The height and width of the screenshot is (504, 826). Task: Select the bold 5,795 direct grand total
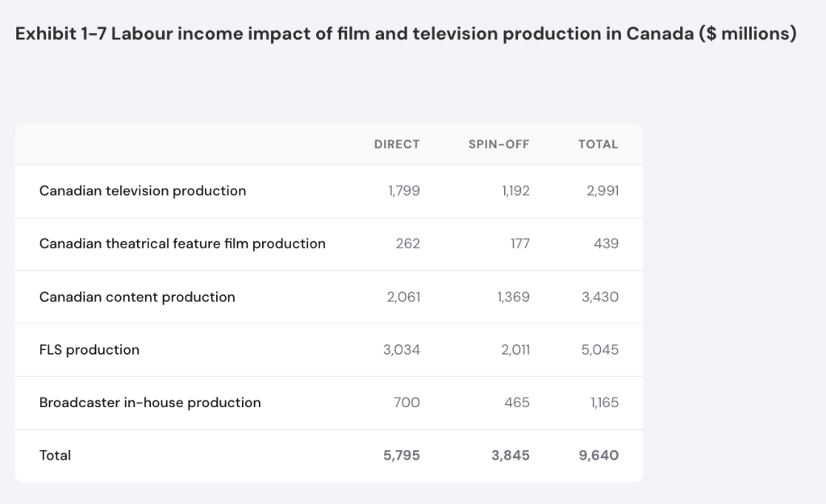pyautogui.click(x=402, y=456)
